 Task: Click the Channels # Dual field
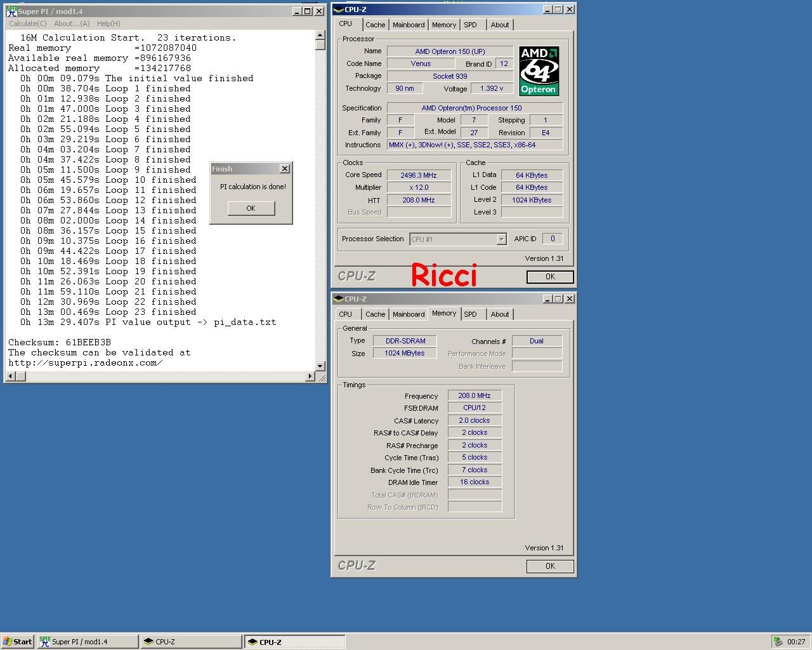537,341
